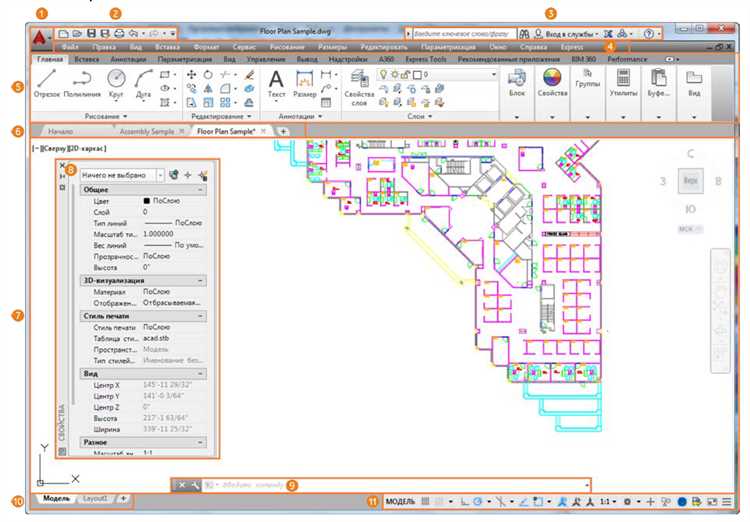Screen dimensions: 750x522
Task: Expand the Редактирование panel dropdown
Action: (221, 116)
